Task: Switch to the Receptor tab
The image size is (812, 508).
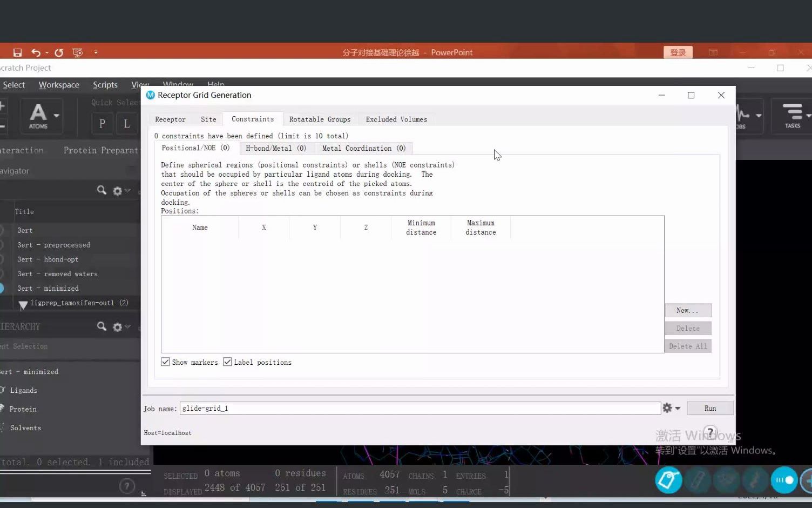Action: click(x=170, y=119)
